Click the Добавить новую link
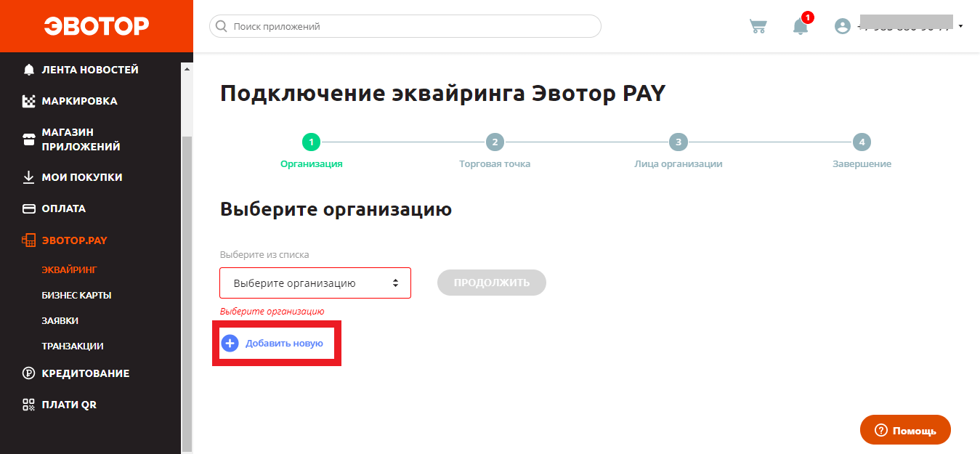980x454 pixels. pyautogui.click(x=284, y=343)
